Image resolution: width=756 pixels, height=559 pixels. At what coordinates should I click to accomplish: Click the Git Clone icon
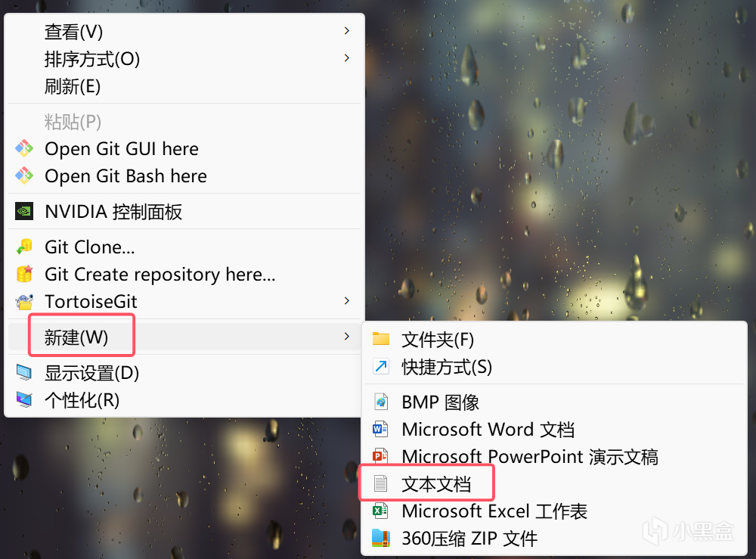click(x=24, y=247)
